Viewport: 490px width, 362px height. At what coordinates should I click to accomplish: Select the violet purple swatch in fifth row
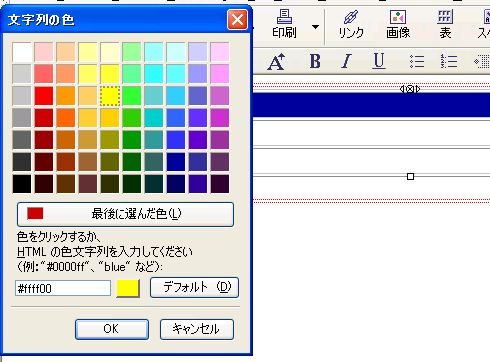click(198, 140)
